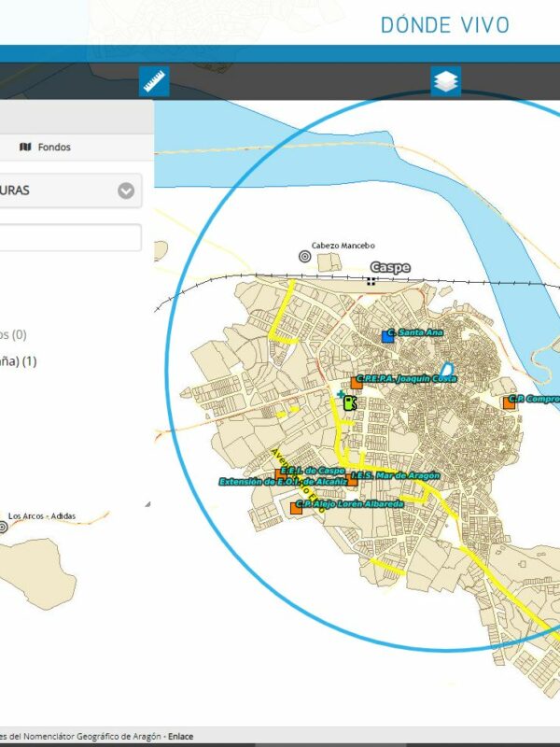Click the Los Arcos - Adidas point marker
Screen dimensions: 560x747
[3, 528]
